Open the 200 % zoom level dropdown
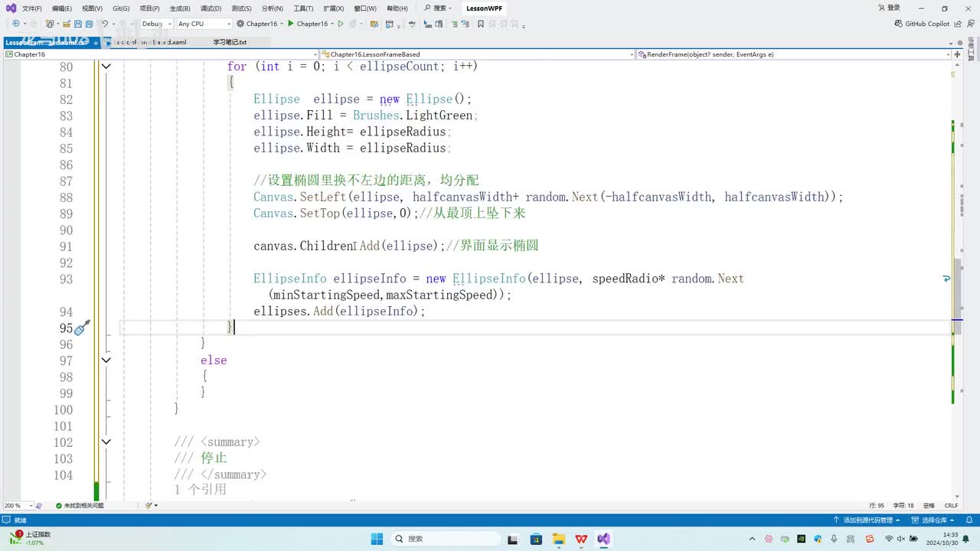Image resolution: width=980 pixels, height=551 pixels. (x=18, y=505)
